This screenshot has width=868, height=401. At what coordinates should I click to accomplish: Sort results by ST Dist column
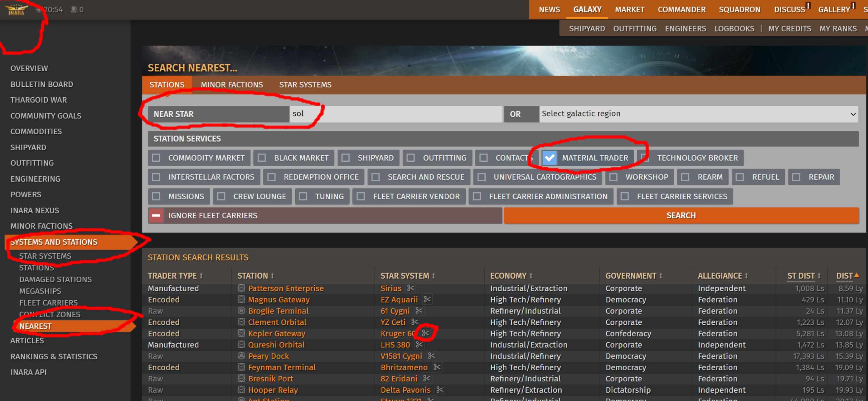pos(804,276)
